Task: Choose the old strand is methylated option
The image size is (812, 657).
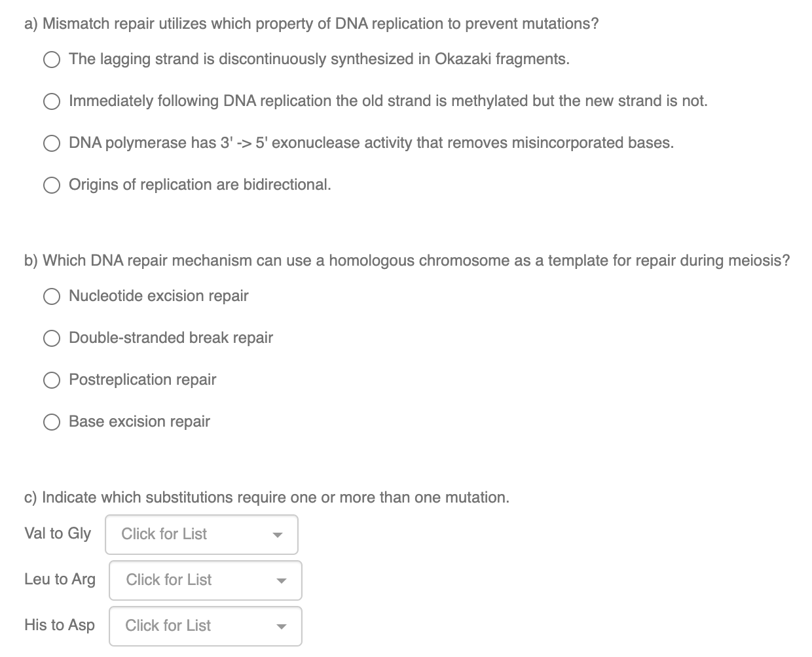Action: click(x=52, y=101)
